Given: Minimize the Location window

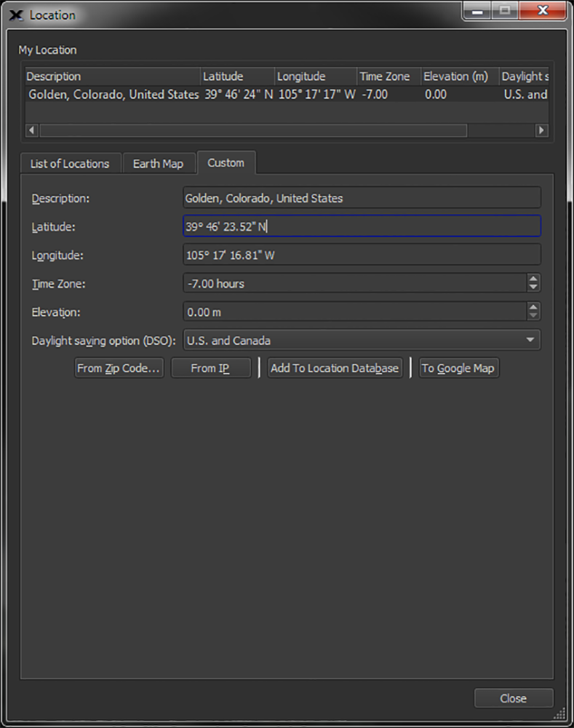Looking at the screenshot, I should click(x=477, y=11).
